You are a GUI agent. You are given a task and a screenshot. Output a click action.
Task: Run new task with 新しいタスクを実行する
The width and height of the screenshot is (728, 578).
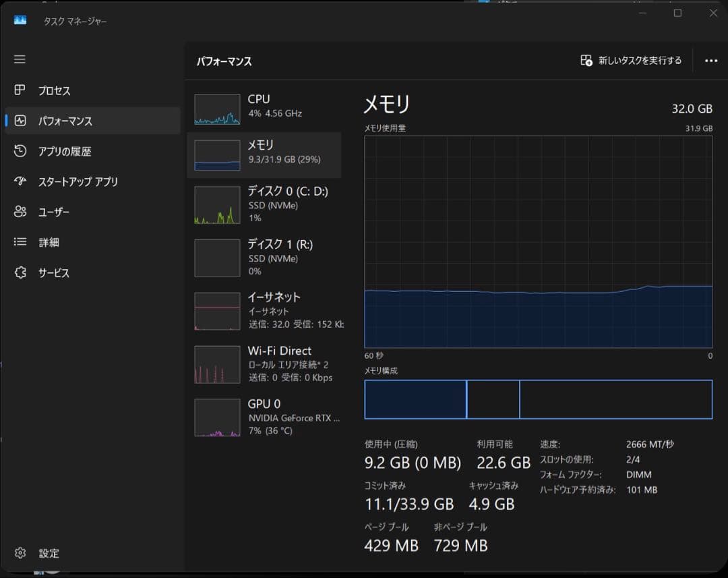(x=631, y=61)
